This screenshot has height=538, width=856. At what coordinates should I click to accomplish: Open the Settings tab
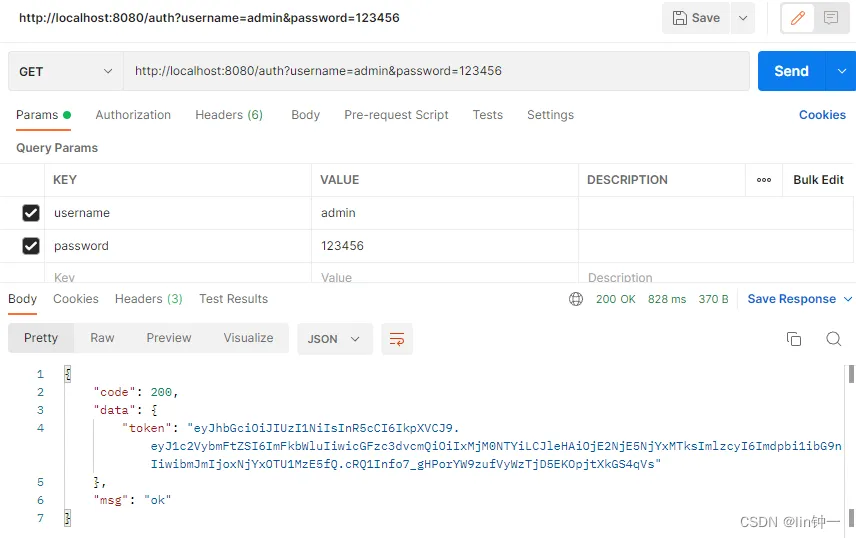[x=550, y=115]
